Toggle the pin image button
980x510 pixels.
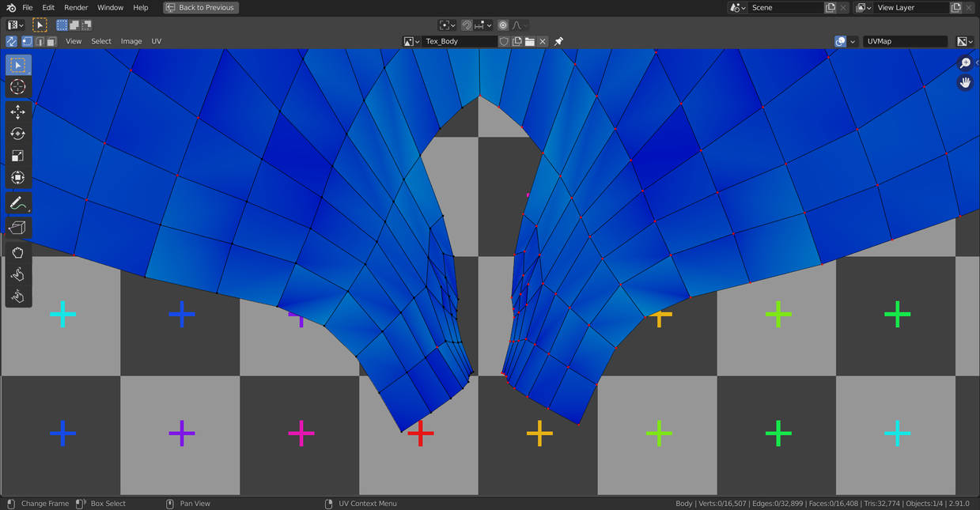click(558, 41)
